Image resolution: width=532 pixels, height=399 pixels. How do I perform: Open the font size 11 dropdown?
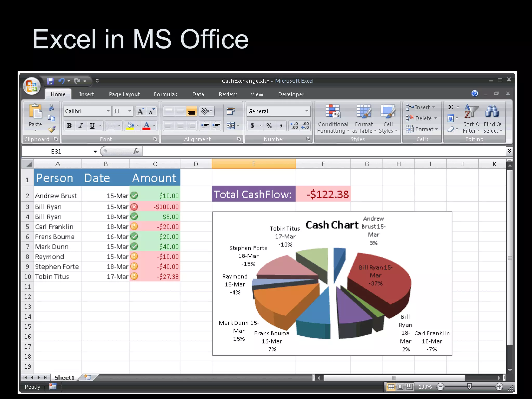[x=129, y=111]
